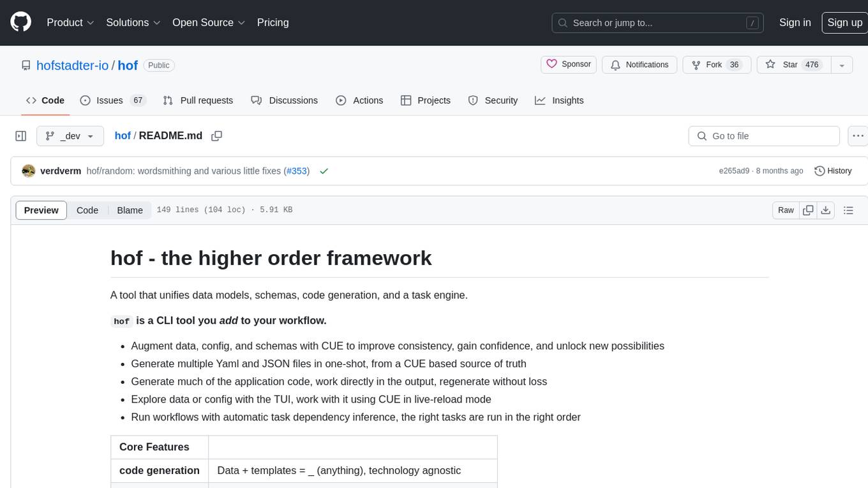Focus the Search or jump to field
The height and width of the screenshot is (488, 868).
tap(658, 22)
